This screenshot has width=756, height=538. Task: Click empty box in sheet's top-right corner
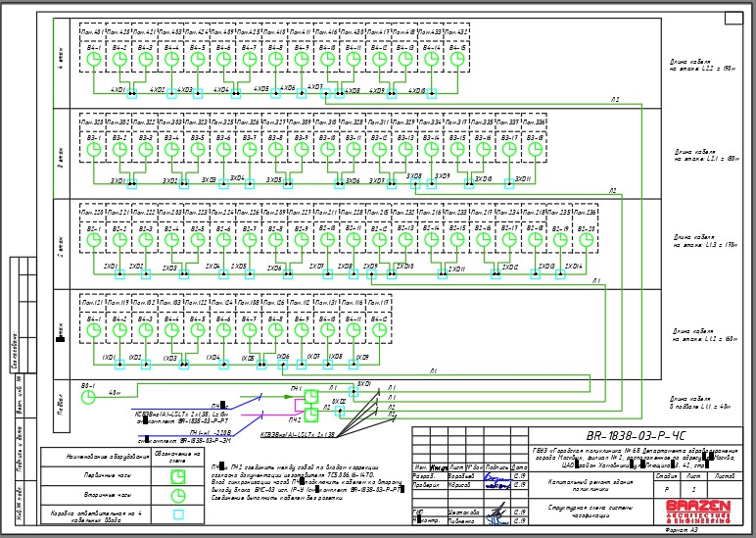point(733,19)
